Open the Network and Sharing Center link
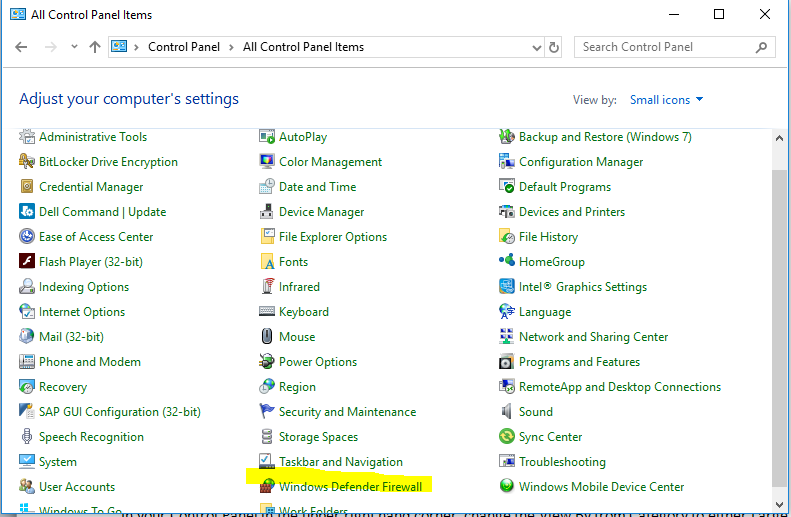791x517 pixels. (x=593, y=336)
